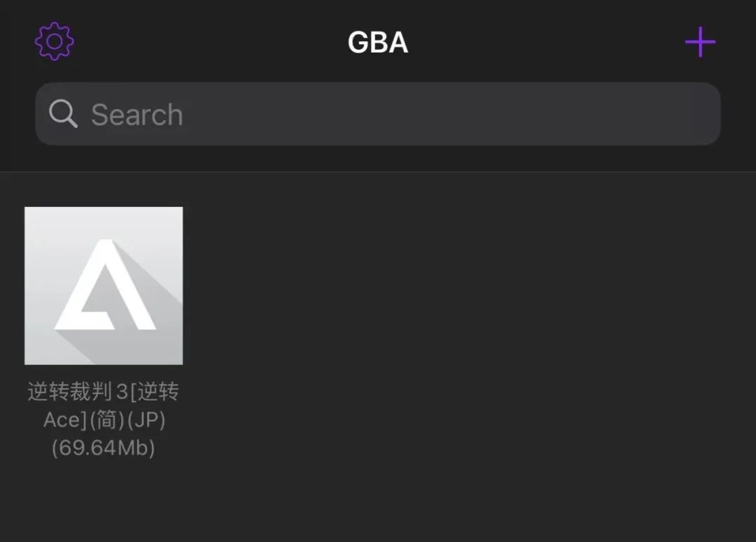Image resolution: width=756 pixels, height=542 pixels.
Task: Tap the digit 3 in game name
Action: (x=122, y=392)
